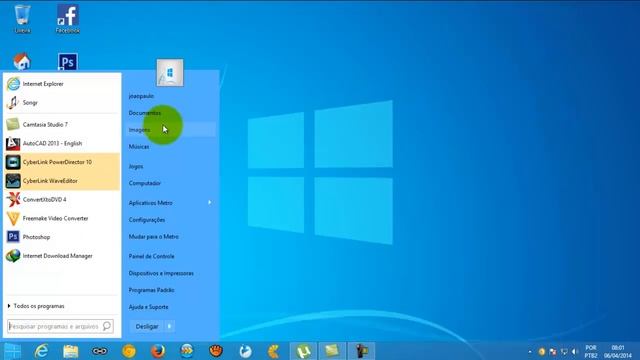Screen dimensions: 640x360
Task: Click the user account picture tile
Action: tap(170, 73)
